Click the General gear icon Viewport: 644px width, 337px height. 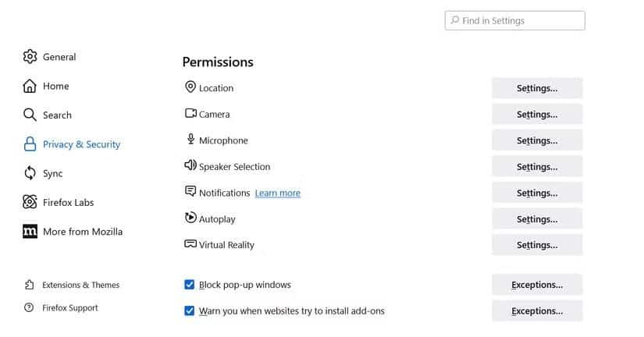30,57
